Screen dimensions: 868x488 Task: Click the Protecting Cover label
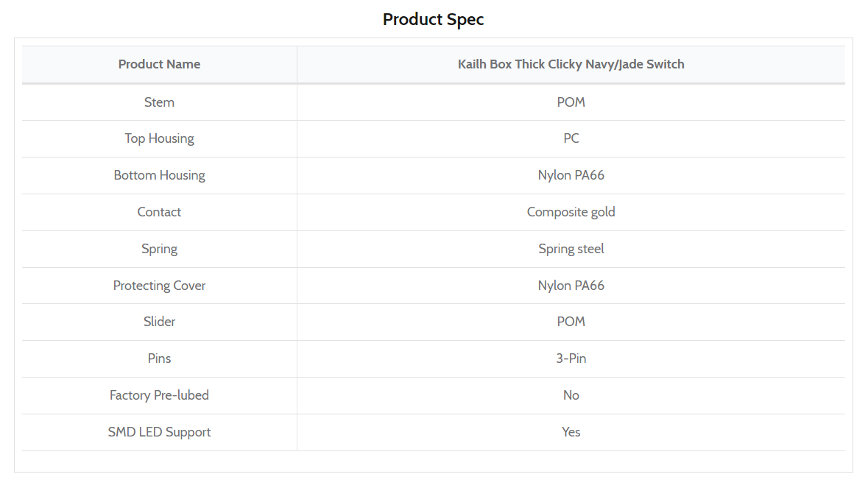pos(159,286)
